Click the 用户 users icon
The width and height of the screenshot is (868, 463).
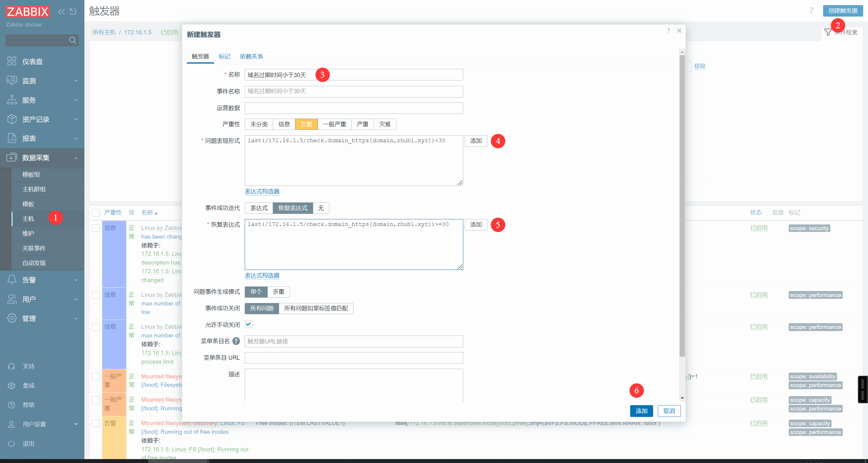[12, 299]
